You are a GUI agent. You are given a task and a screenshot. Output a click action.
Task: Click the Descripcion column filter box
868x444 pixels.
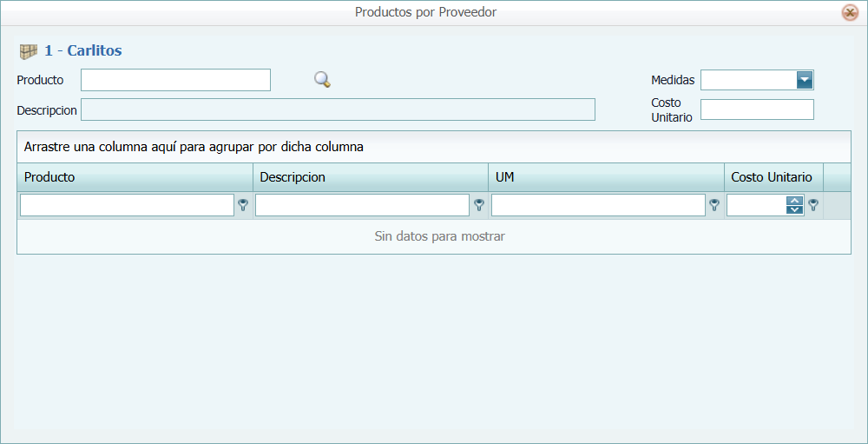(x=362, y=205)
